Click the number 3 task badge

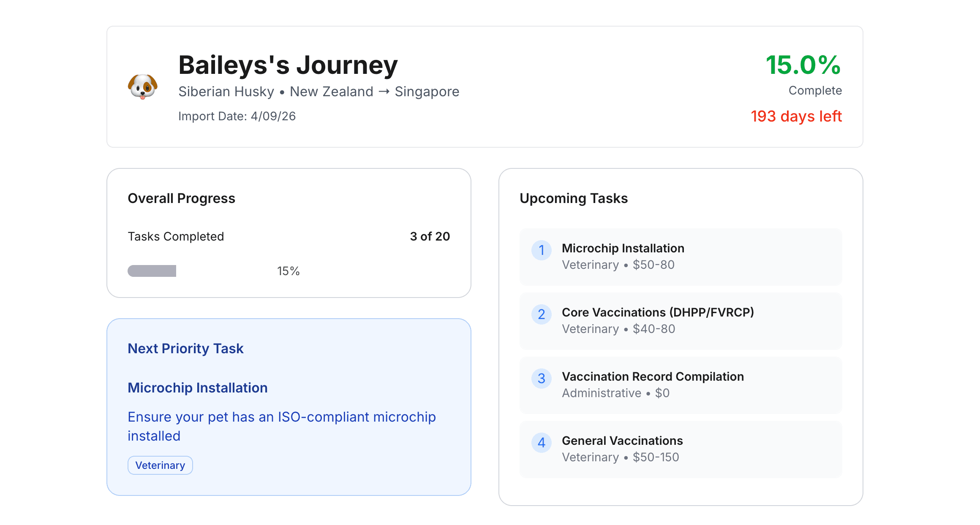(541, 379)
